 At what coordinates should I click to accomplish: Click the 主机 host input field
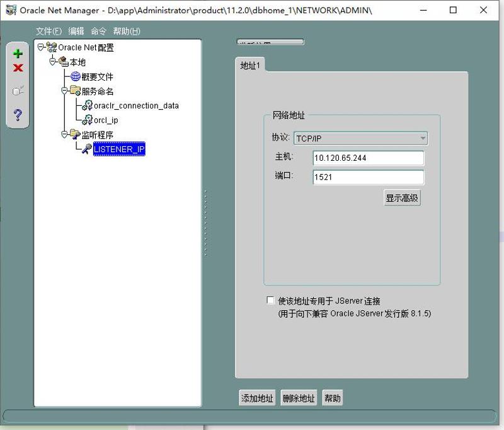(368, 158)
